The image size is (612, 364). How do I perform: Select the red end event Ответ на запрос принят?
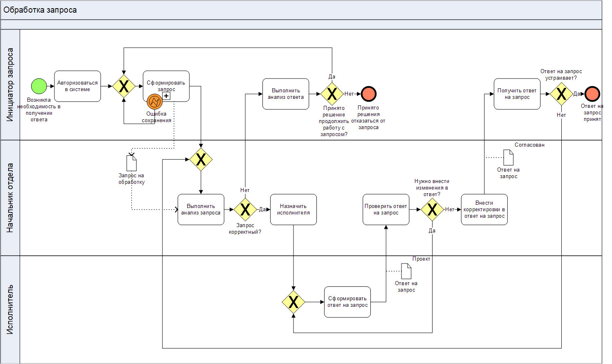click(x=592, y=94)
